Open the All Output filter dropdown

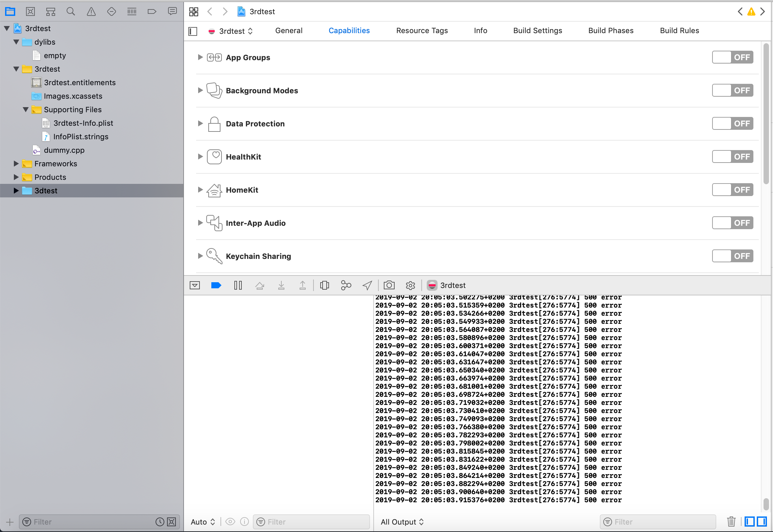click(x=402, y=522)
